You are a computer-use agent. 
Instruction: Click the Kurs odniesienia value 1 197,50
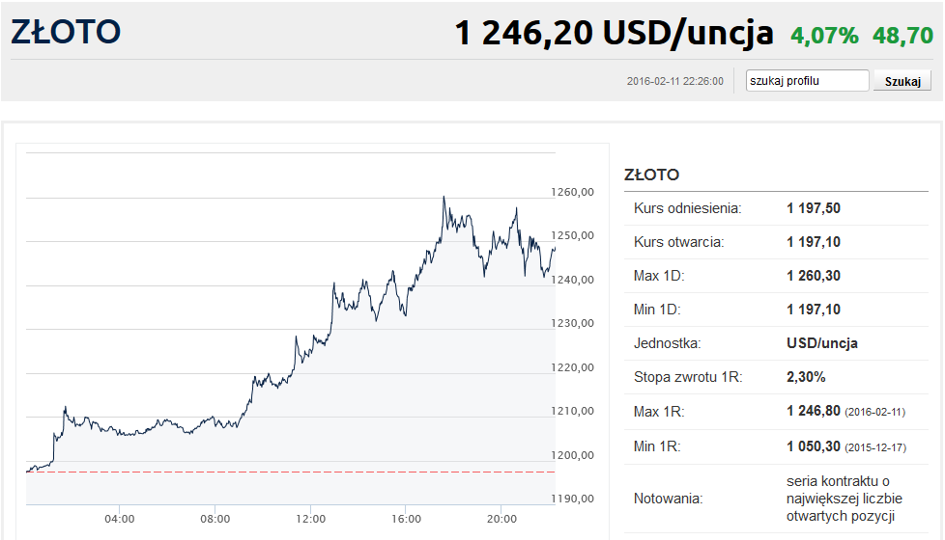(814, 209)
